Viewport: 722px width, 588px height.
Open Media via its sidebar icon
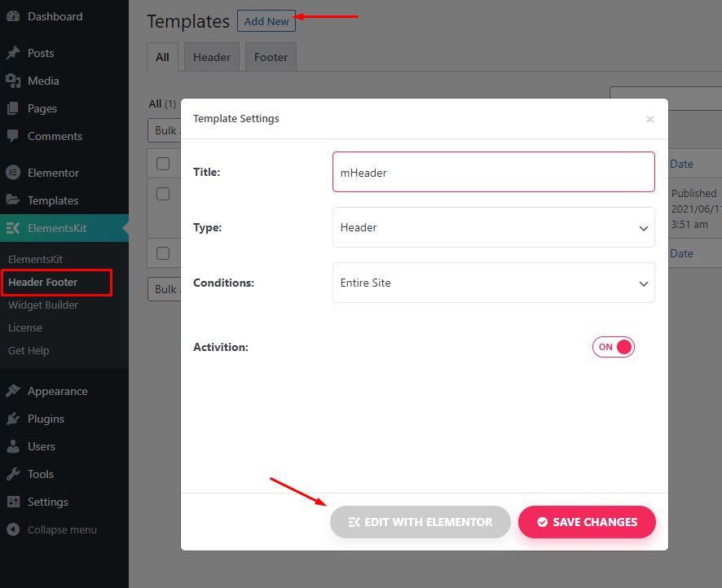pos(13,81)
